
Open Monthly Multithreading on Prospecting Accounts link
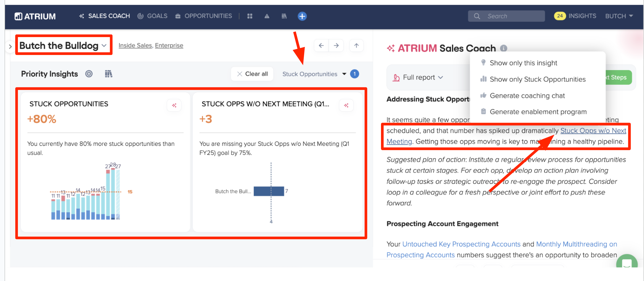point(577,244)
